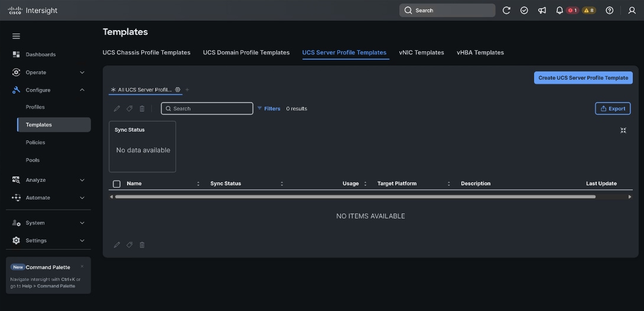Click the horizontal table scrollbar thumb
Image resolution: width=644 pixels, height=311 pixels.
coord(355,197)
